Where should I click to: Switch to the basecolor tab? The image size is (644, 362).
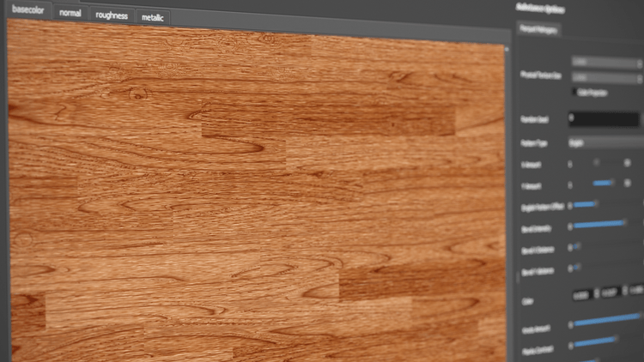(x=28, y=9)
